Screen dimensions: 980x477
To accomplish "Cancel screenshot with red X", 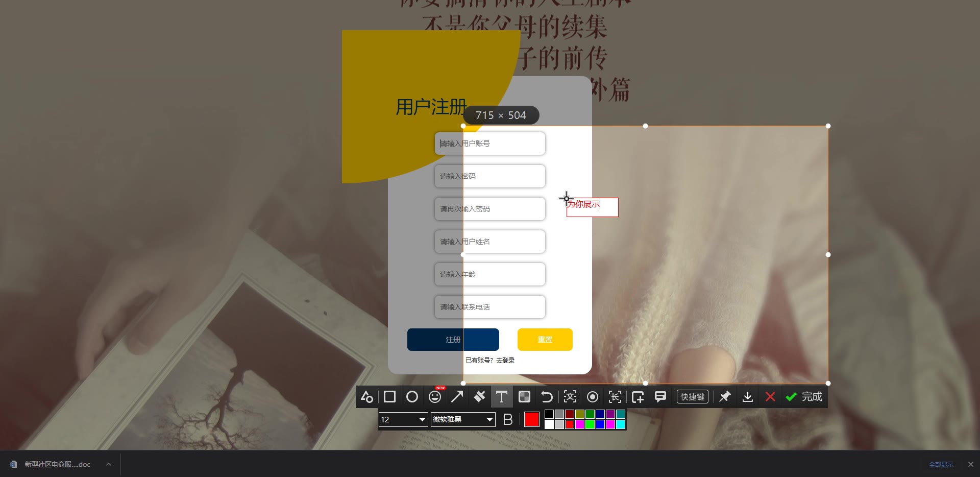I will [x=770, y=397].
